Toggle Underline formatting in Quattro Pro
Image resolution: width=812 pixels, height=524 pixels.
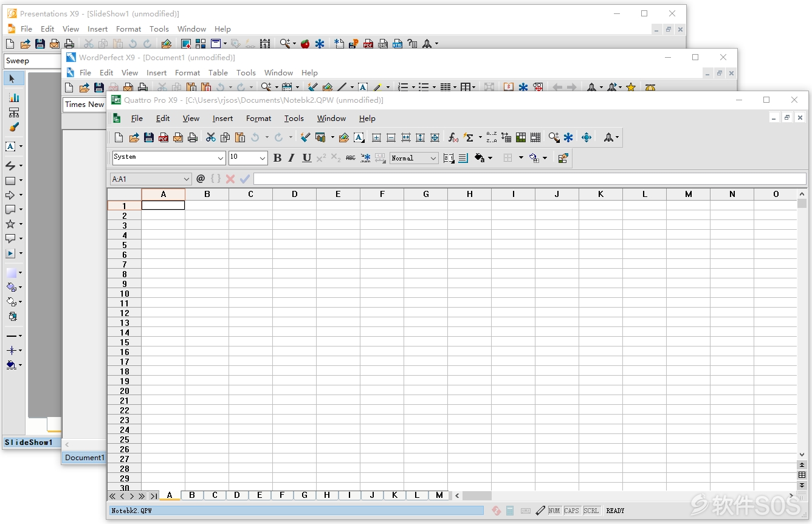point(306,158)
